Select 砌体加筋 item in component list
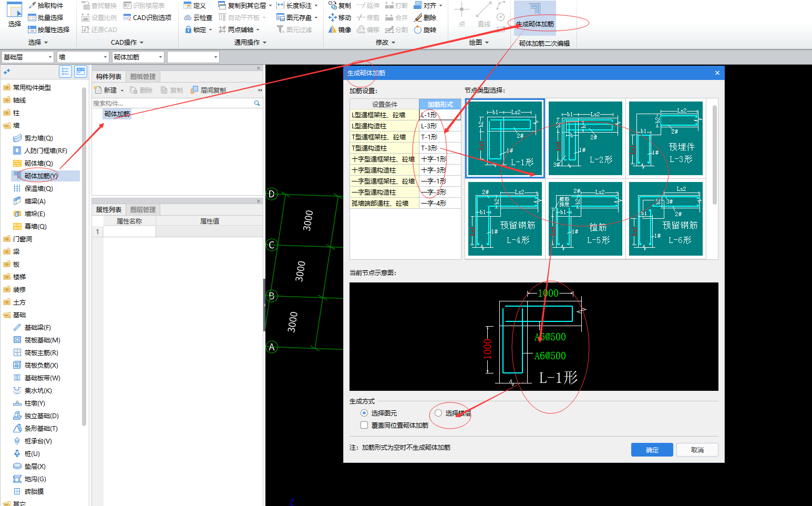Image resolution: width=812 pixels, height=506 pixels. (117, 114)
